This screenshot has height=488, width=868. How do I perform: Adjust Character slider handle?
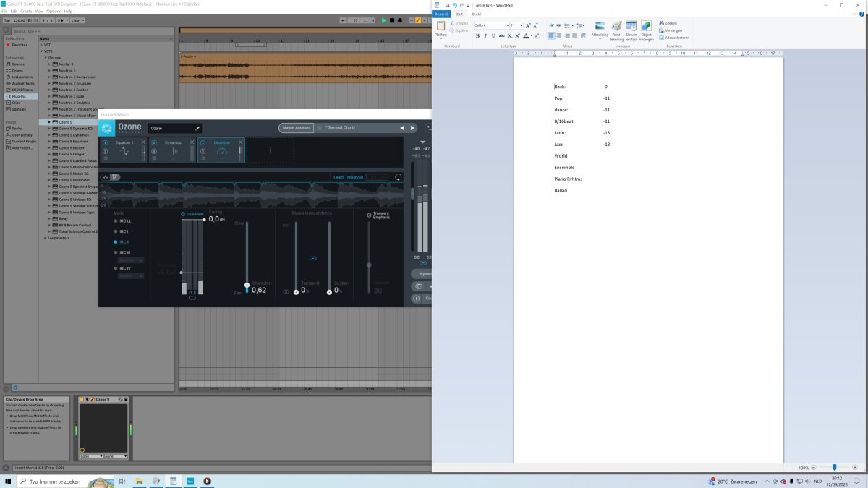(247, 286)
